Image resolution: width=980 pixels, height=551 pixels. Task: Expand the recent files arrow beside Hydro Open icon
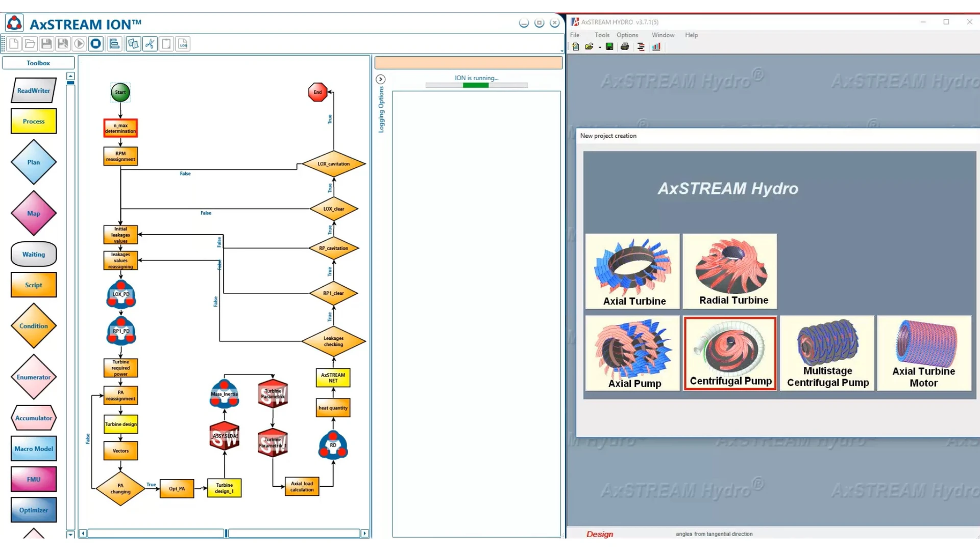coord(599,47)
